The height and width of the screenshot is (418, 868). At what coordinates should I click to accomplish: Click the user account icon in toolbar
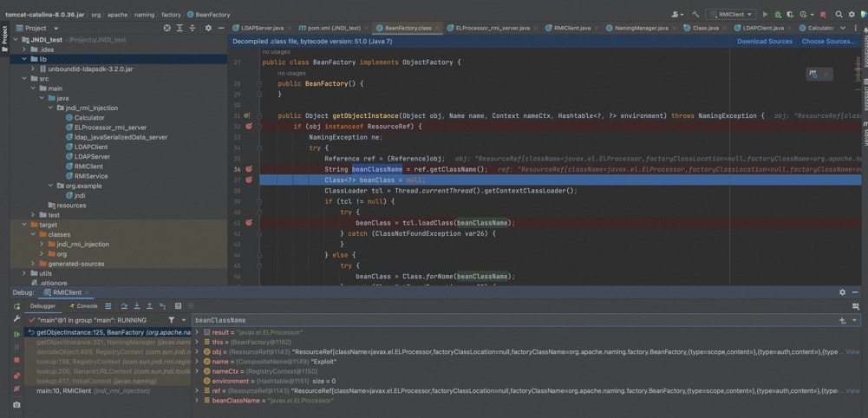[677, 15]
